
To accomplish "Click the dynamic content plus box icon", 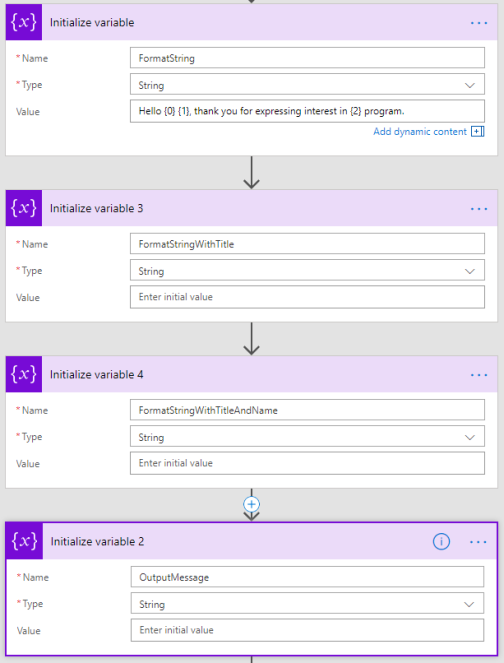I will pos(477,132).
